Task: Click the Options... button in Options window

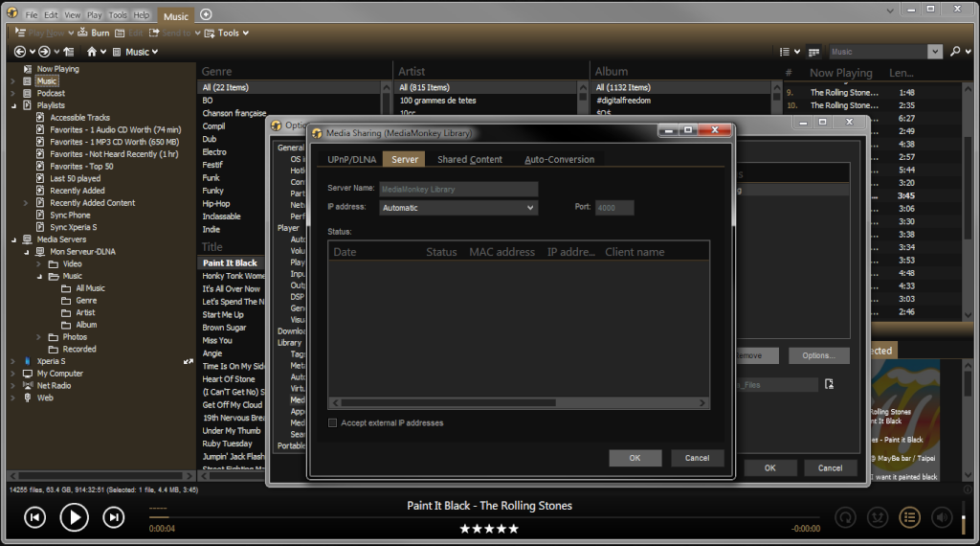Action: (x=819, y=355)
